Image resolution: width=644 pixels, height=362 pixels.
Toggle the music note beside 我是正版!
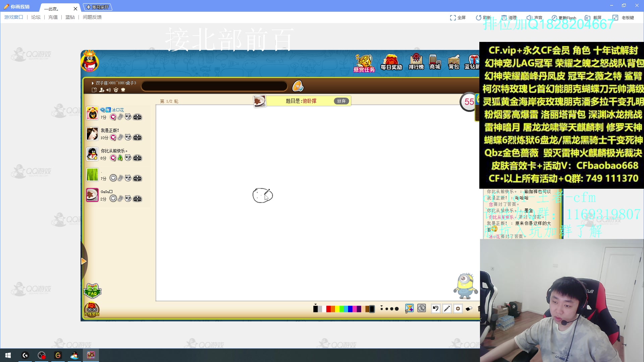[120, 137]
